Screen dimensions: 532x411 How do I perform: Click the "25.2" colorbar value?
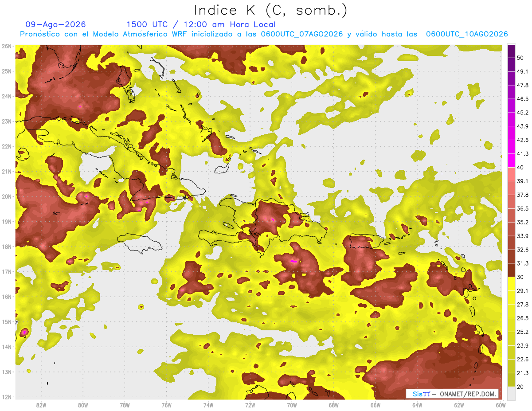click(x=522, y=332)
